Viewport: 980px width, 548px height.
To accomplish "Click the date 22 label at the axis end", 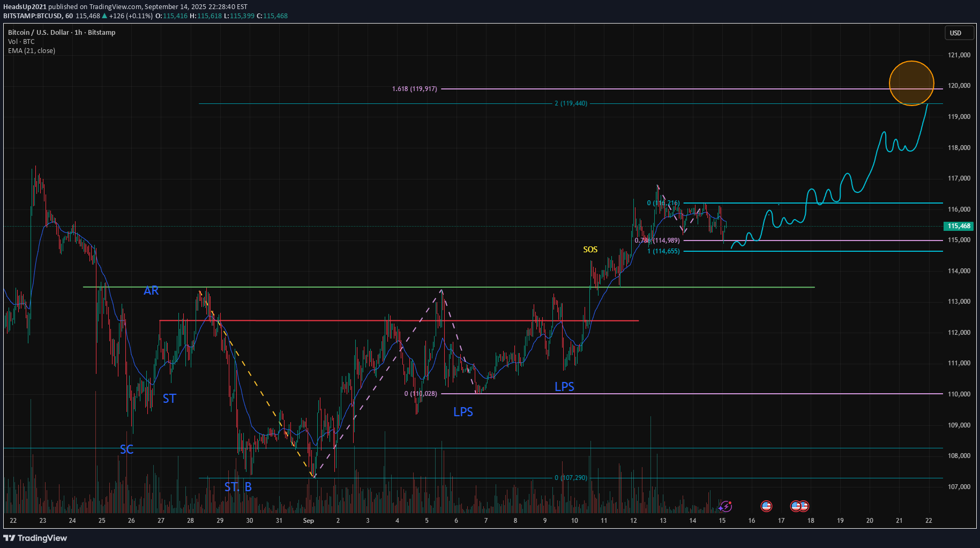I will (929, 521).
